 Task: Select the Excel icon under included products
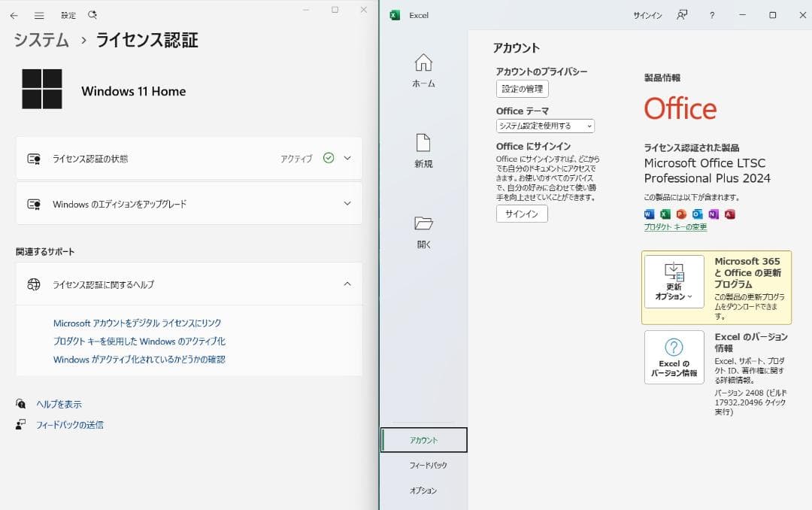665,214
